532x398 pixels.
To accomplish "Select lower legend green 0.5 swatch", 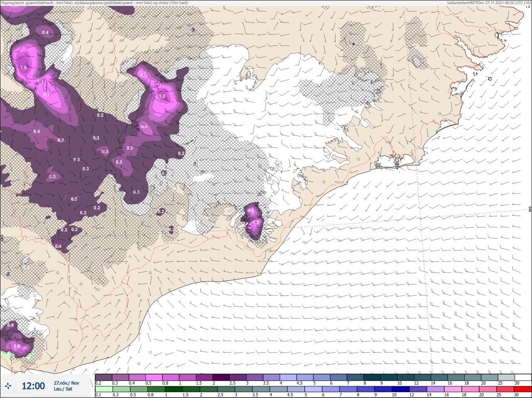I will pos(139,389).
